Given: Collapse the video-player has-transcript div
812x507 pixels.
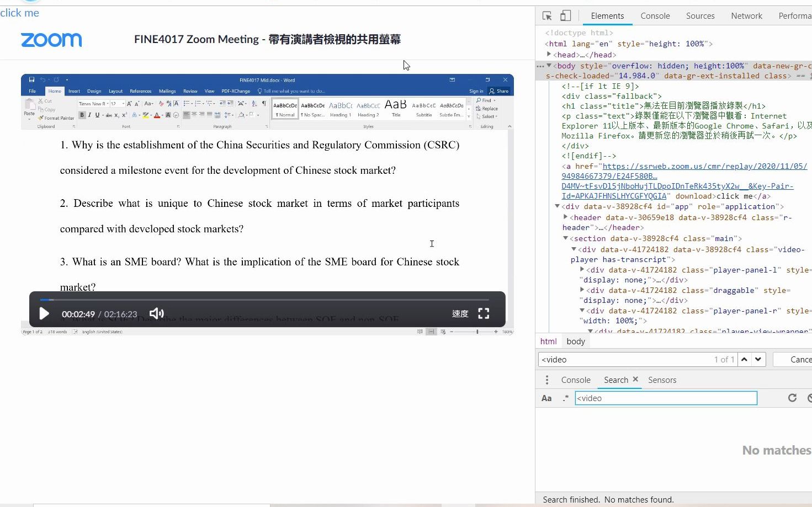Looking at the screenshot, I should click(574, 249).
